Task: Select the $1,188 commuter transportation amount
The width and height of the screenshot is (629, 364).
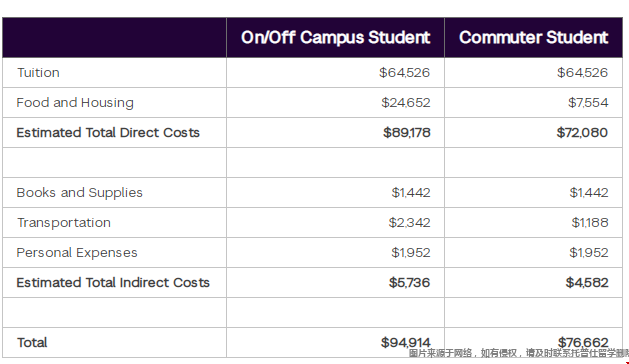Action: click(x=590, y=223)
